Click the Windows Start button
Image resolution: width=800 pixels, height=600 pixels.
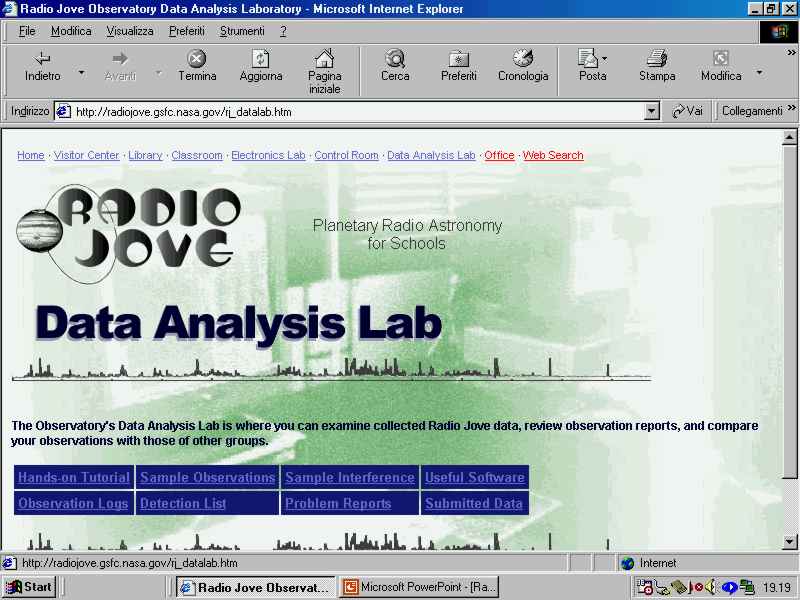[x=29, y=587]
